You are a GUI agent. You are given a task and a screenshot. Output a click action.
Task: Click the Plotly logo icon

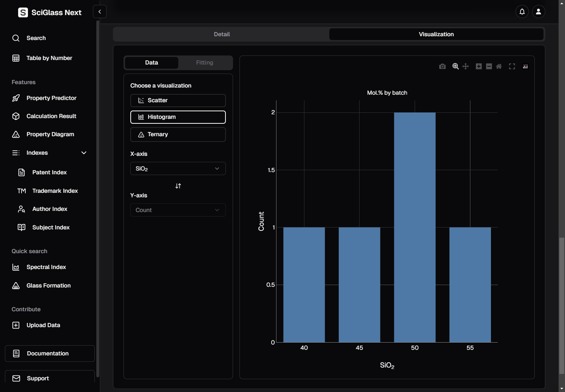(525, 66)
